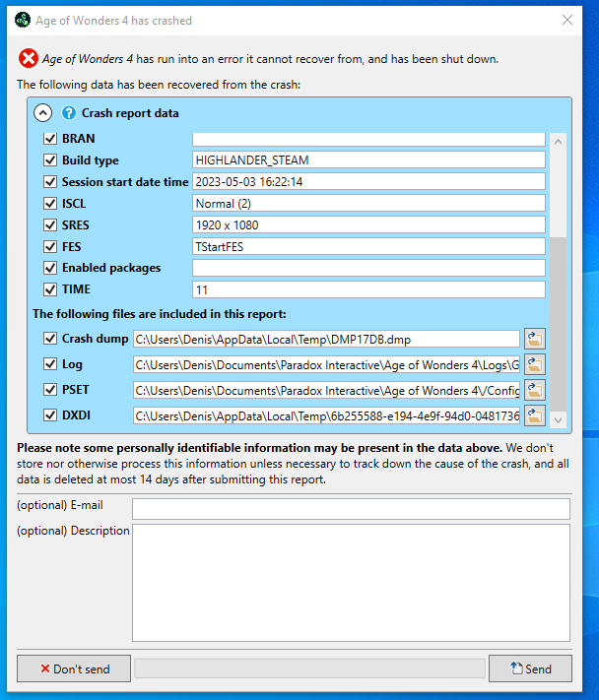The image size is (599, 700).
Task: Click the empty BRAN value field
Action: click(x=369, y=139)
